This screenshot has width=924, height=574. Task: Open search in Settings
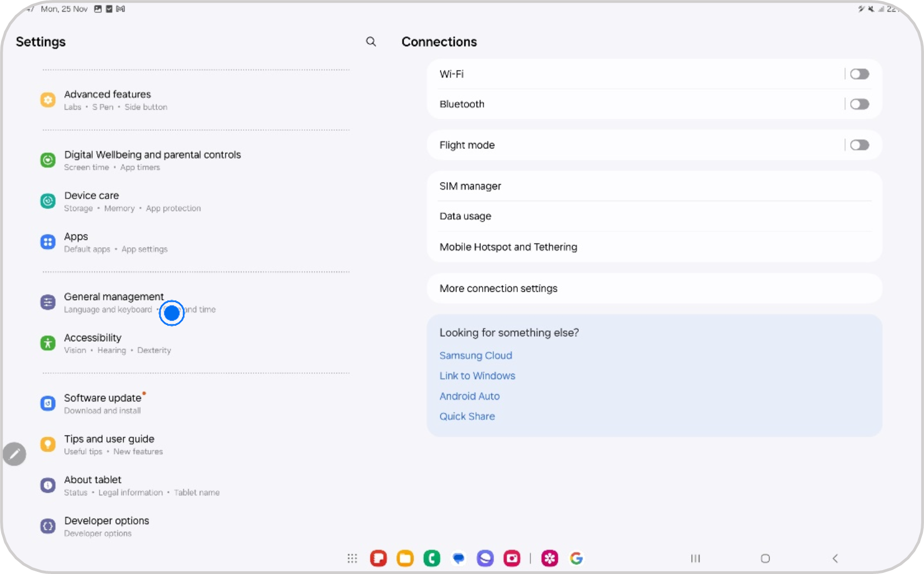(x=371, y=42)
